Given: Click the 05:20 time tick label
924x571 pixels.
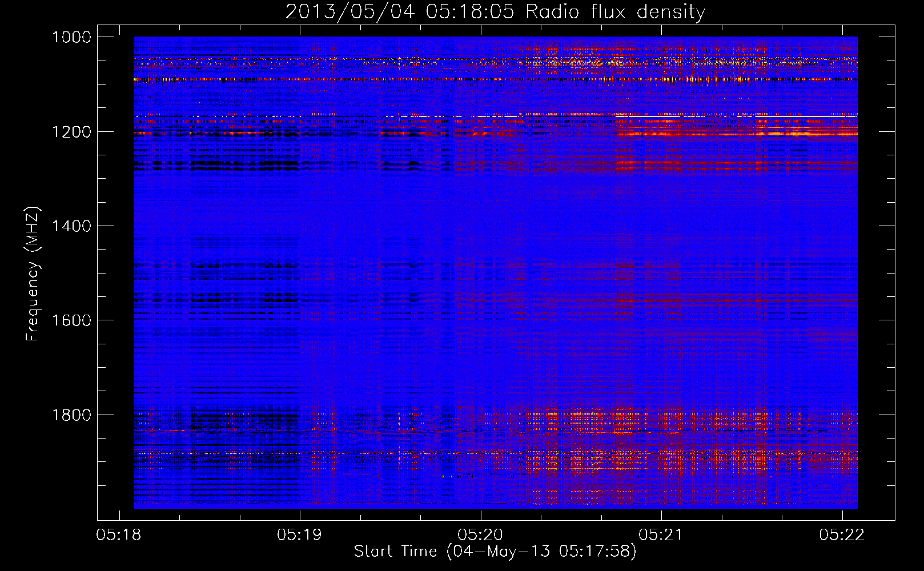Looking at the screenshot, I should [480, 534].
